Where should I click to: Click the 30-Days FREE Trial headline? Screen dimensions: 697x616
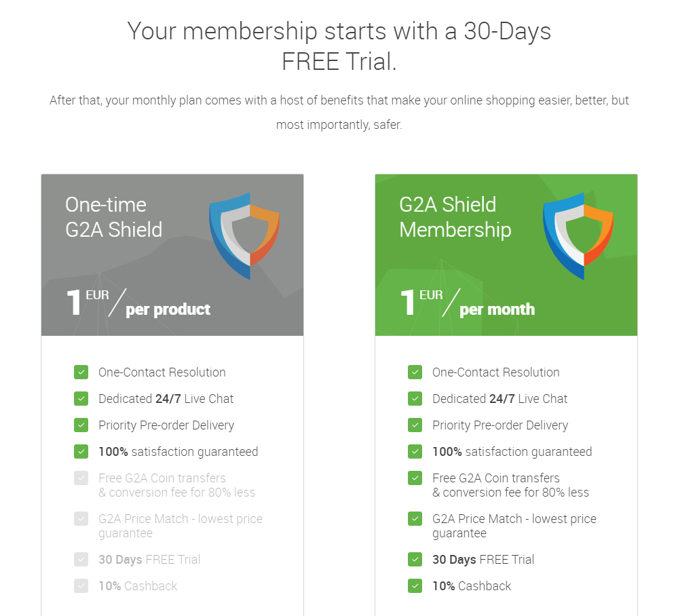click(x=339, y=46)
